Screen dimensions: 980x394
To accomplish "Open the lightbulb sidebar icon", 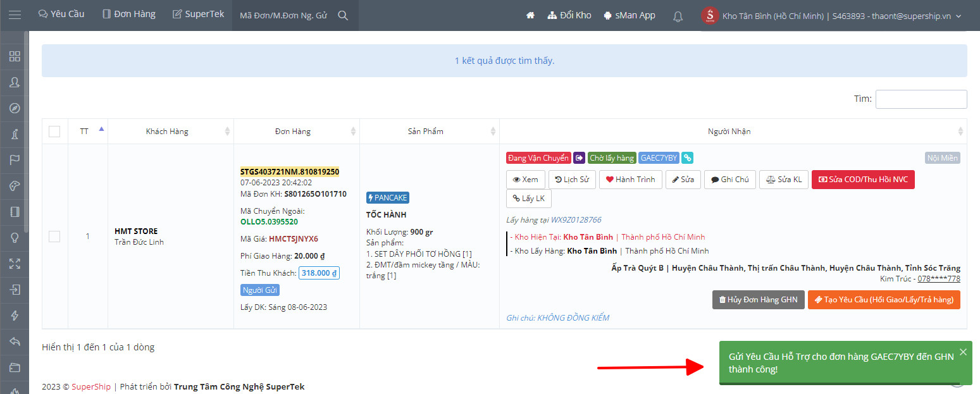I will [15, 238].
